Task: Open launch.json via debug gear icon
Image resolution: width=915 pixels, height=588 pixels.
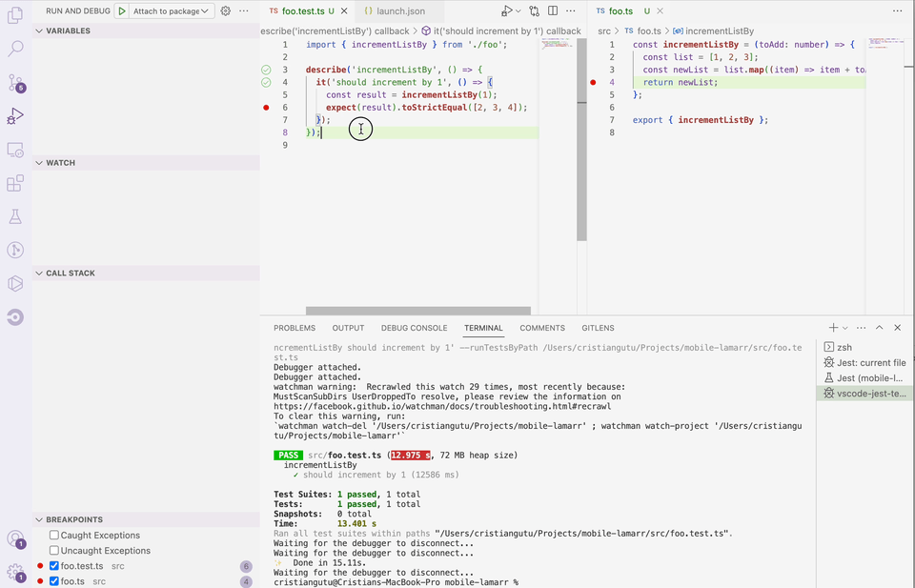Action: coord(226,11)
